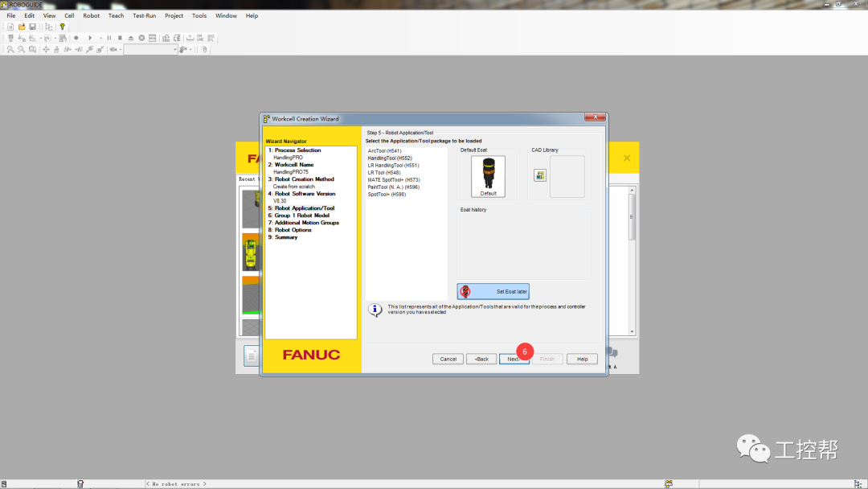Click the pause toolbar button
868x489 pixels.
pos(109,38)
